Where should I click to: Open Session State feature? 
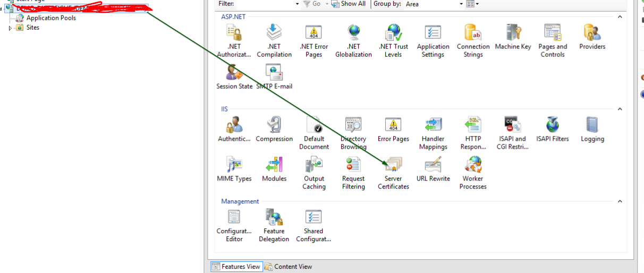234,77
